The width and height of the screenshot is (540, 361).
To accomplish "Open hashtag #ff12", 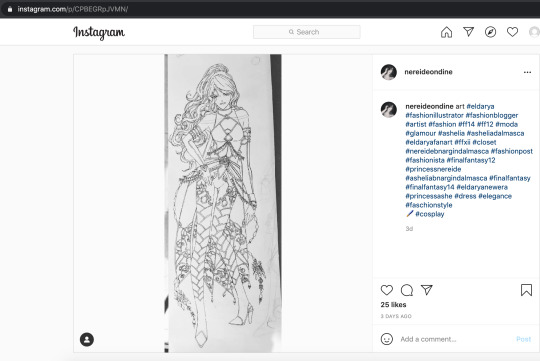I will [485, 124].
